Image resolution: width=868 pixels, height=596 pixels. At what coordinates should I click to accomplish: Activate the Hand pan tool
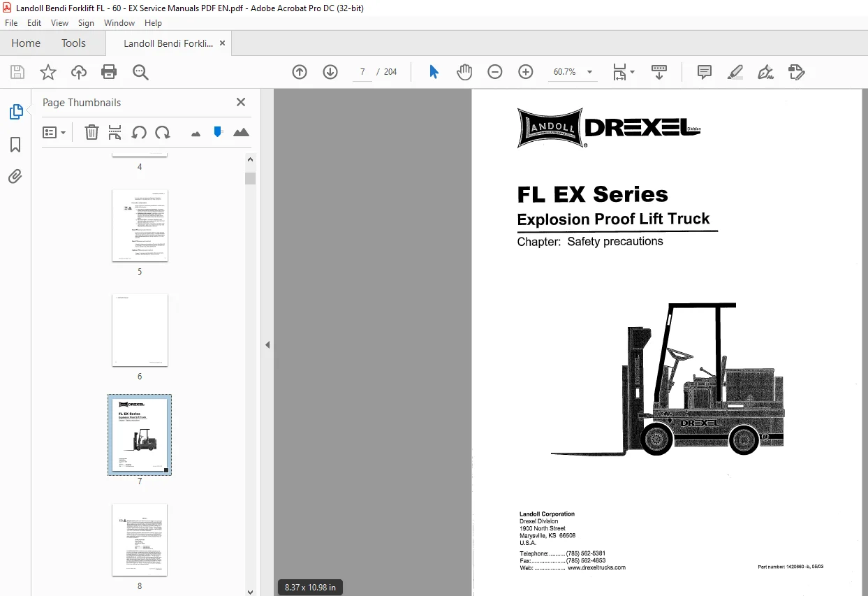coord(464,72)
